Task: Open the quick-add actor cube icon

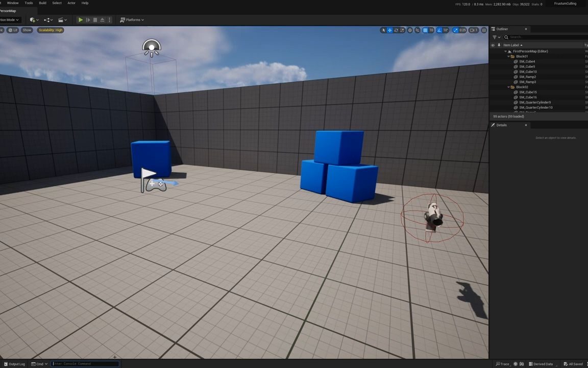Action: pos(32,19)
